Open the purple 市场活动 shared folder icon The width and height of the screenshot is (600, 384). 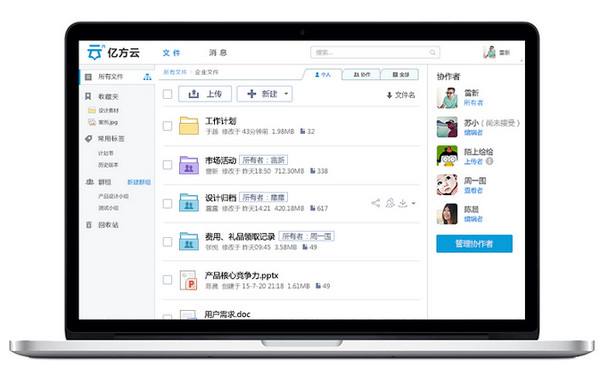tap(189, 165)
